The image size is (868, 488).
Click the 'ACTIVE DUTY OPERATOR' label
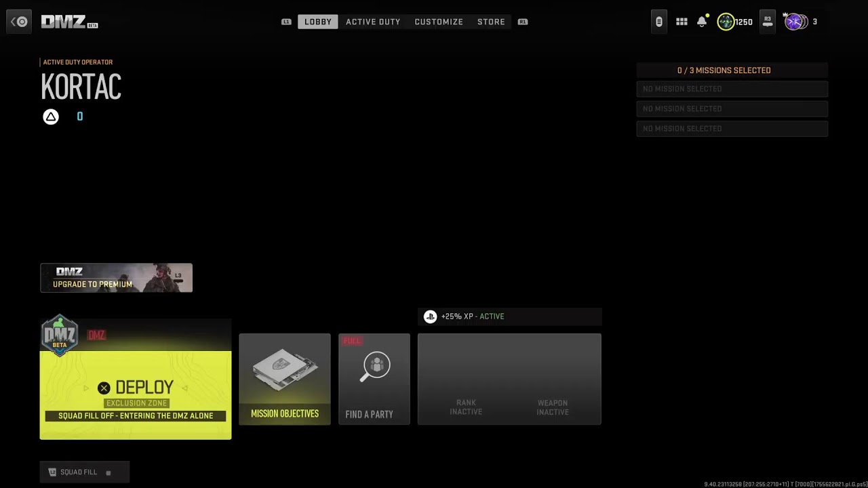78,62
